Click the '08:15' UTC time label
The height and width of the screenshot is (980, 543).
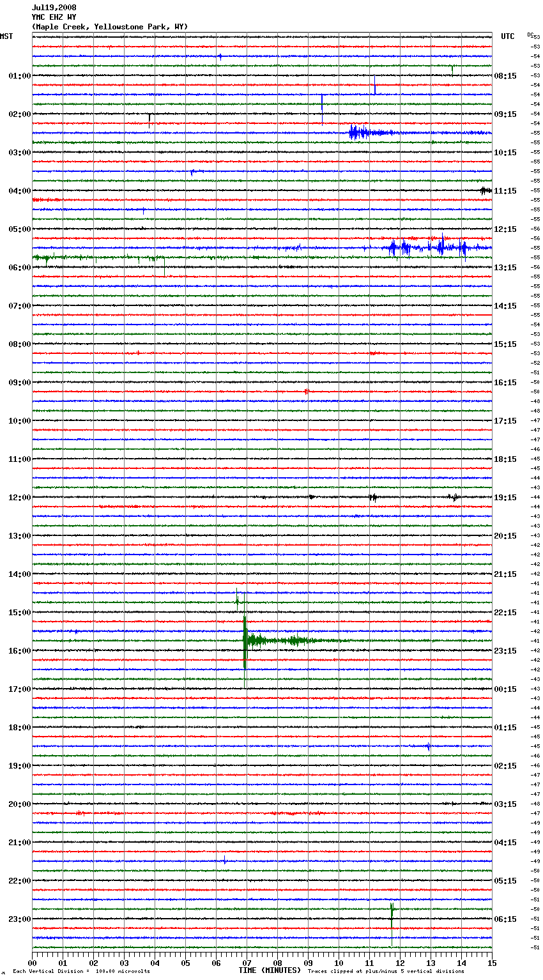[x=505, y=76]
